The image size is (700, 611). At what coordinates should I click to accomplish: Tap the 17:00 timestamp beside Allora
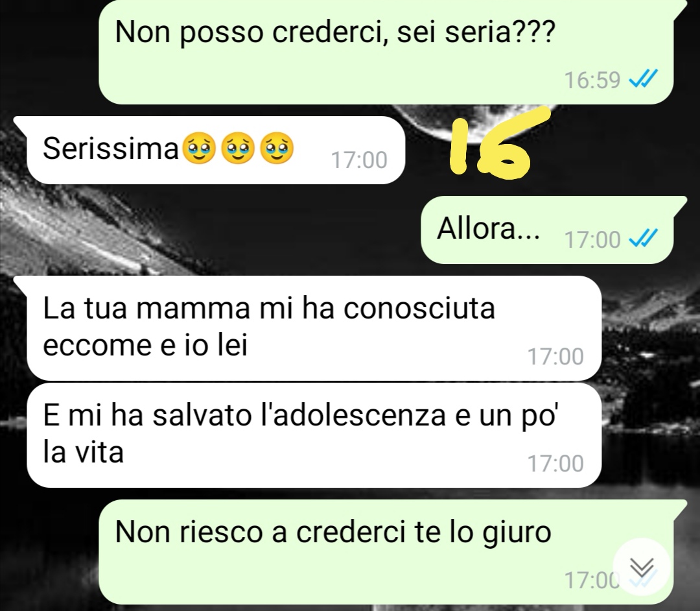(x=592, y=239)
